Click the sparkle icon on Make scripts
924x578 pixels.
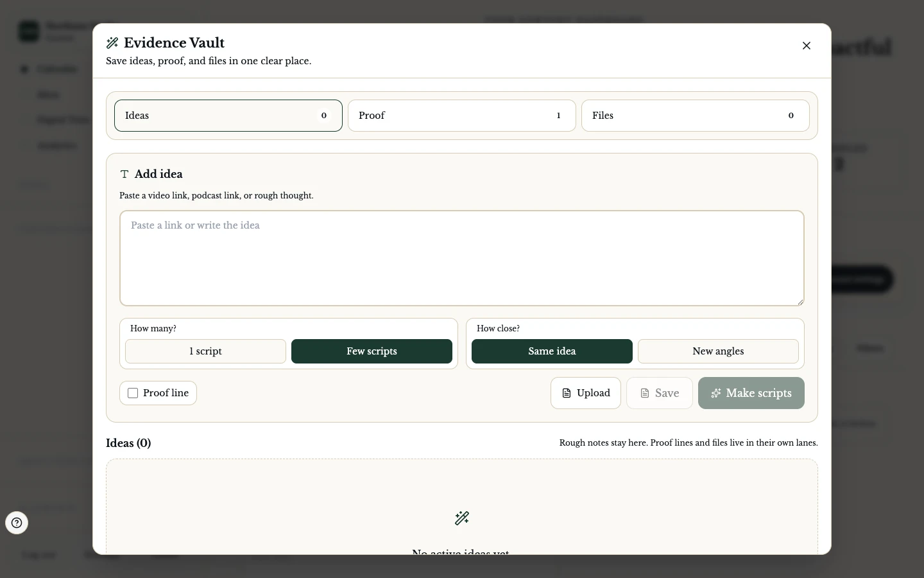716,393
